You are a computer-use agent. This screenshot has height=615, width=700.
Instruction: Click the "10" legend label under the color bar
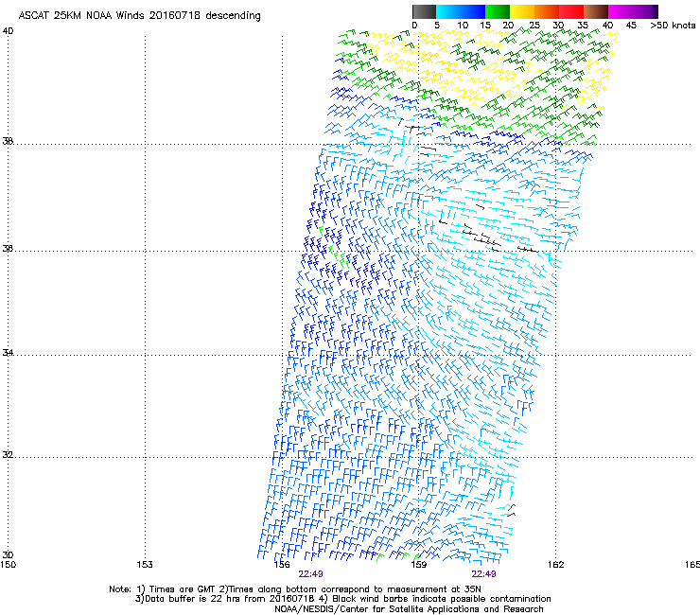click(x=463, y=26)
